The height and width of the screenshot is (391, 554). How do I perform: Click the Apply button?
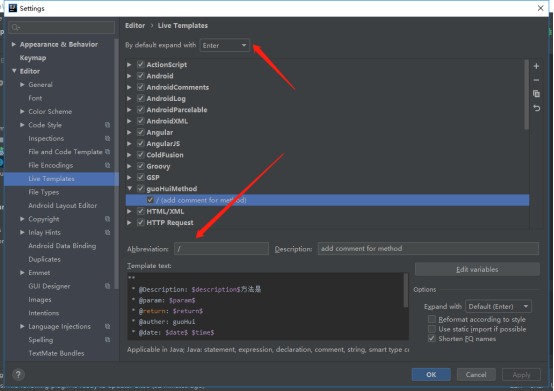pyautogui.click(x=521, y=374)
